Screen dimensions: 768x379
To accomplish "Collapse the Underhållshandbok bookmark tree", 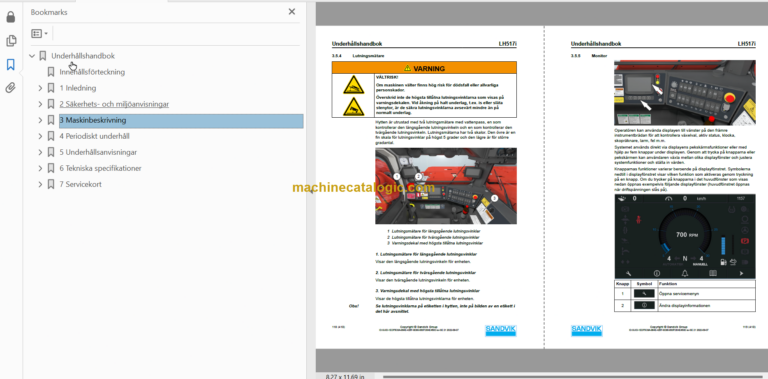I will coord(32,56).
